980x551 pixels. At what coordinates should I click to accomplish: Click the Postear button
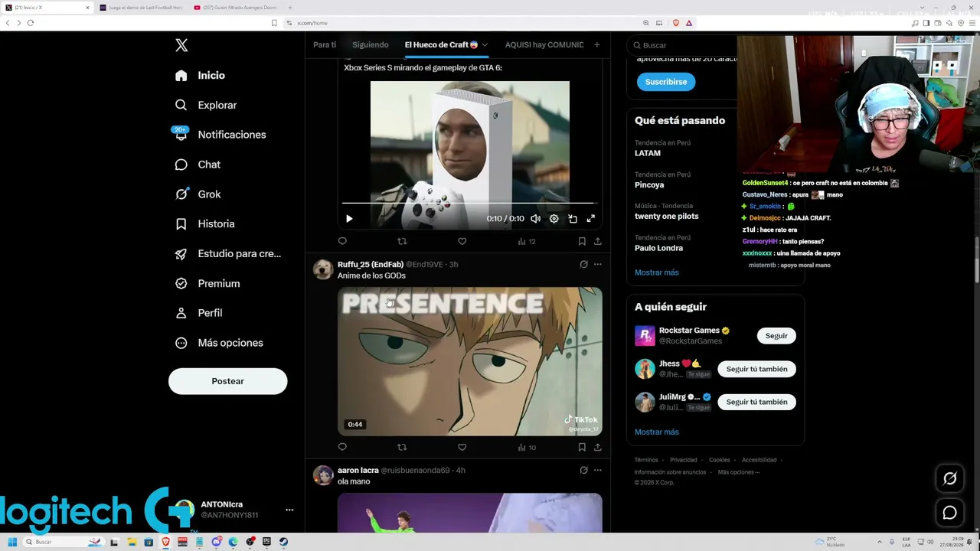tap(227, 381)
